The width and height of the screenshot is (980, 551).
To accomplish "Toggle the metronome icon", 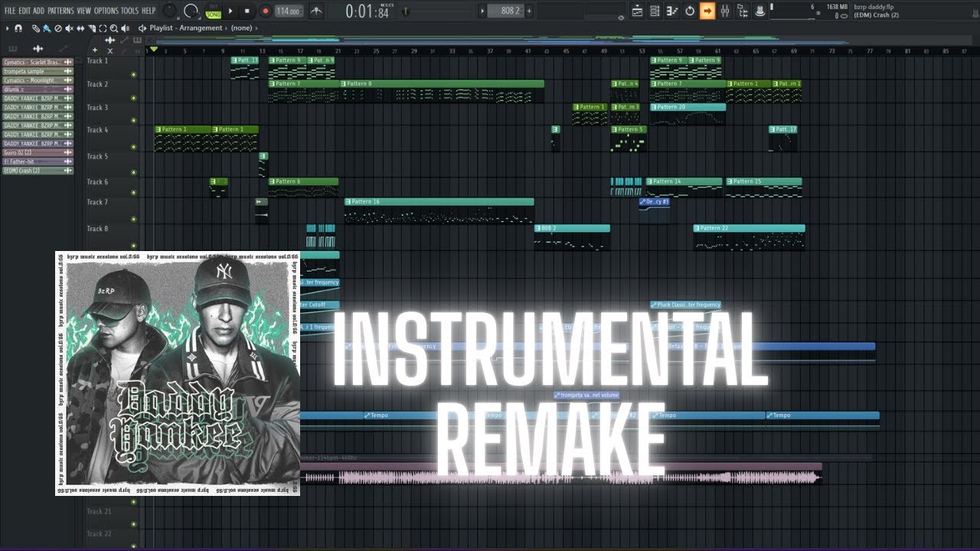I will pos(316,11).
